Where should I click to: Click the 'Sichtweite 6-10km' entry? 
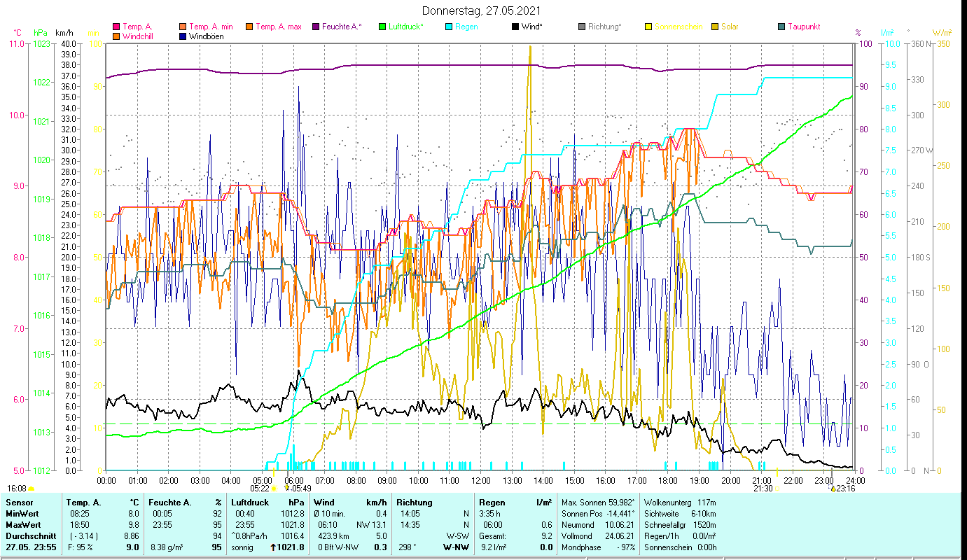coord(681,513)
